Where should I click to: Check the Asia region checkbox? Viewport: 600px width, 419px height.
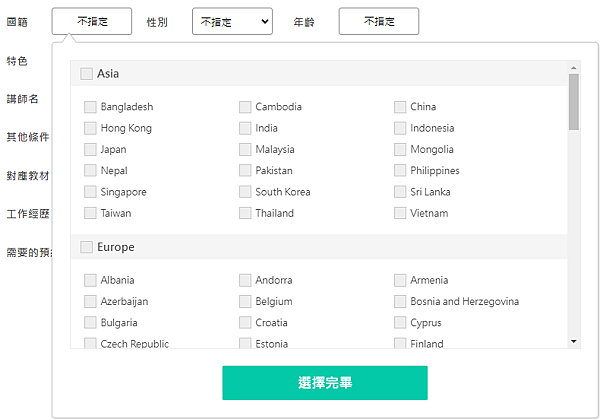(86, 73)
